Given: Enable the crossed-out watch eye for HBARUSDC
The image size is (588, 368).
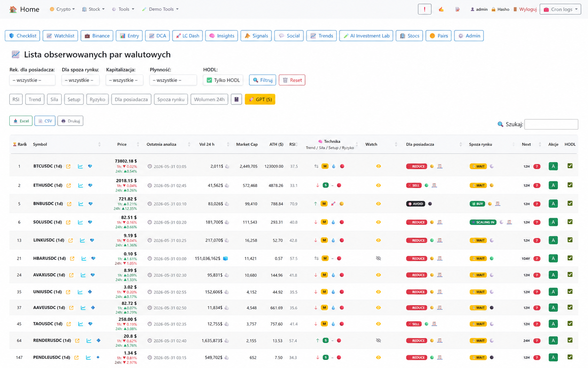Looking at the screenshot, I should point(378,259).
